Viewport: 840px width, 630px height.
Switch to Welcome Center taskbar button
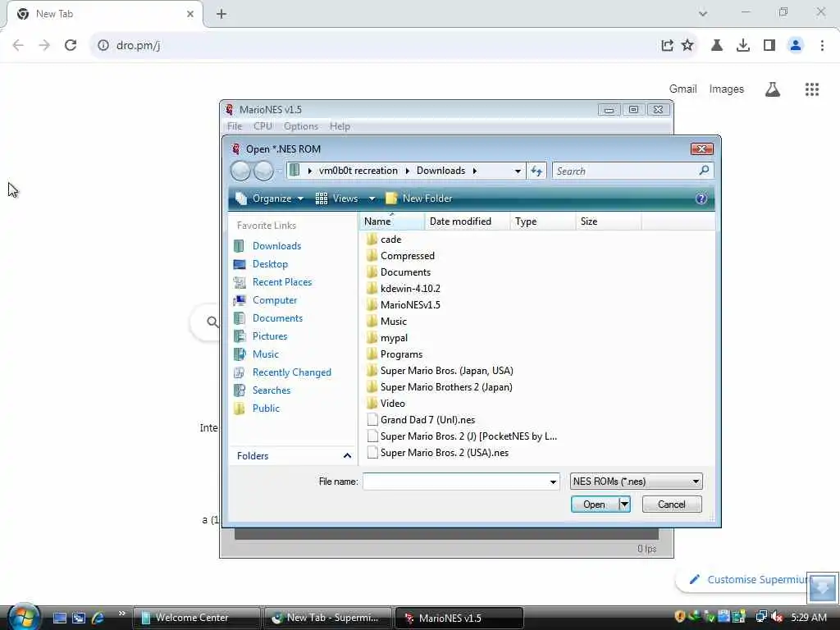coord(197,618)
